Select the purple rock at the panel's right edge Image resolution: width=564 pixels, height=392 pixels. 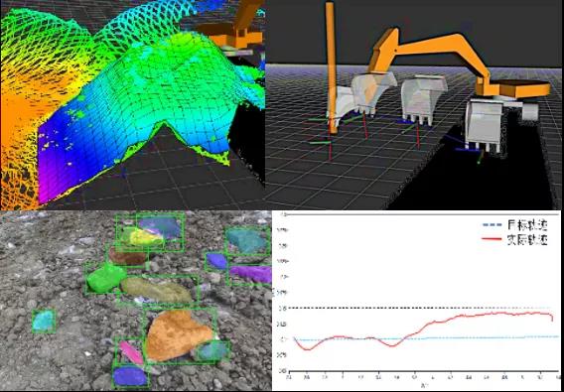251,274
